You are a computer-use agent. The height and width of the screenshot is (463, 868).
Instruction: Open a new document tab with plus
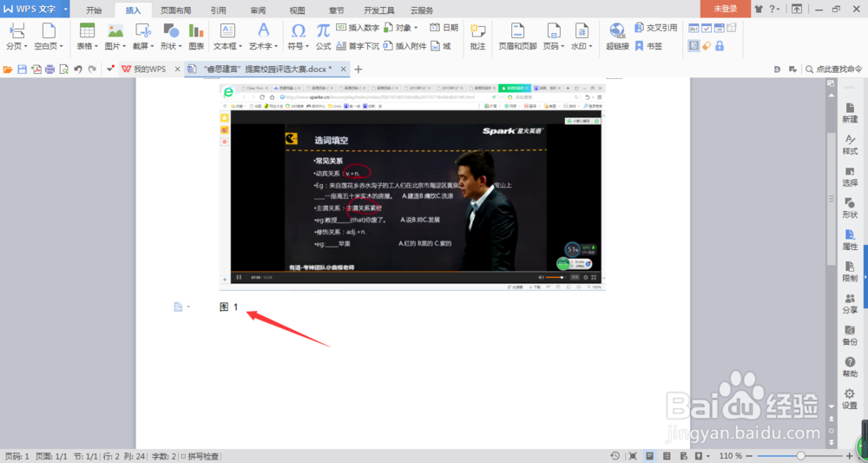tap(358, 69)
